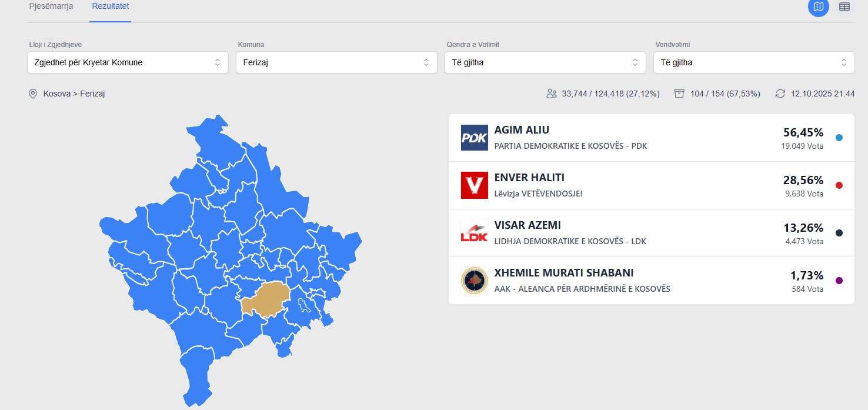Click the Kosova breadcrumb link

point(56,94)
